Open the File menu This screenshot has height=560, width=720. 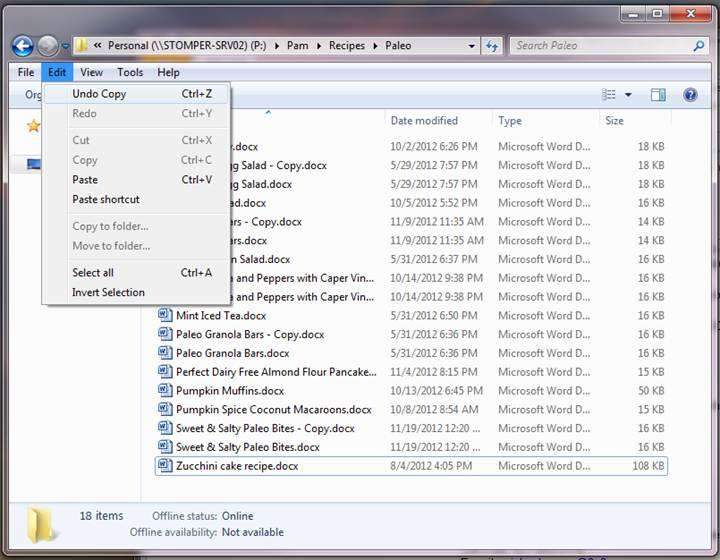(26, 72)
